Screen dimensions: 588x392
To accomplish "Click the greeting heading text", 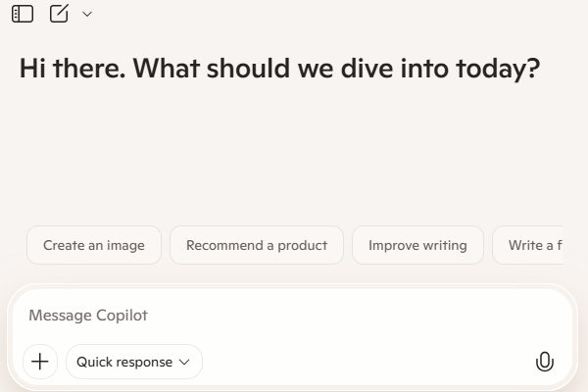I will 279,69.
